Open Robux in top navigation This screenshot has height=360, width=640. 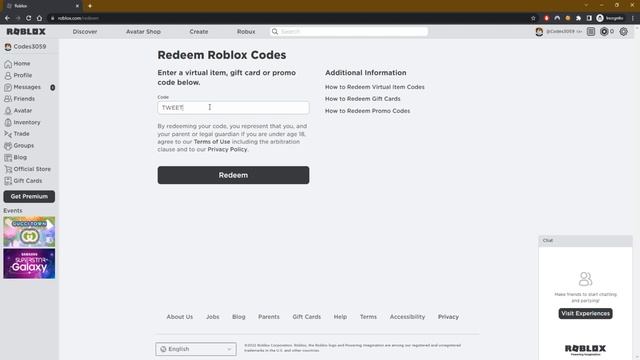(246, 31)
